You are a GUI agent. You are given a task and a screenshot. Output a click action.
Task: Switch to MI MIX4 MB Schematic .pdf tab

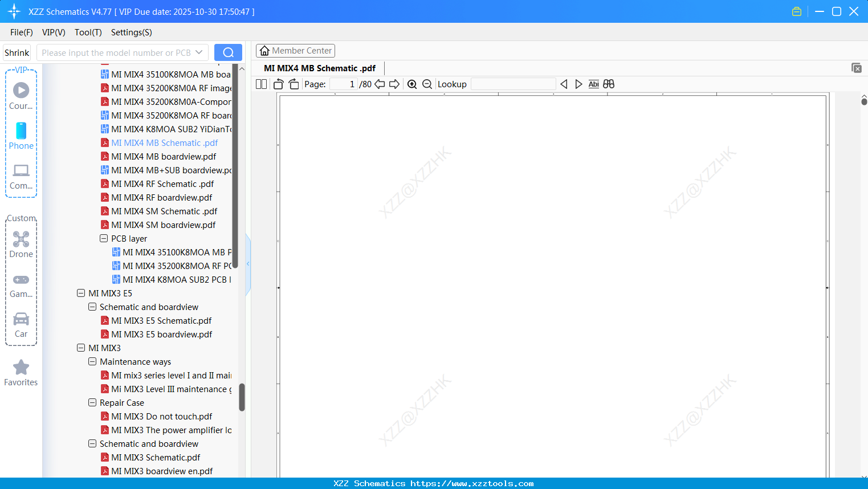[x=320, y=68]
